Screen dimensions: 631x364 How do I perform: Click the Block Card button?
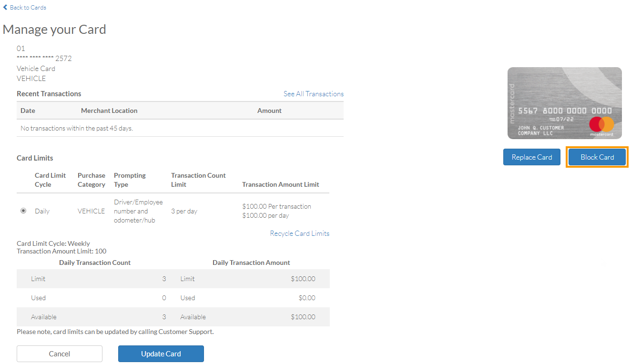(597, 157)
